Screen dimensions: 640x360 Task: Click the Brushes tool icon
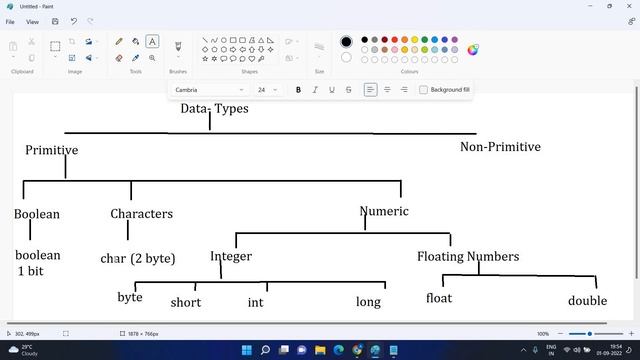[178, 46]
